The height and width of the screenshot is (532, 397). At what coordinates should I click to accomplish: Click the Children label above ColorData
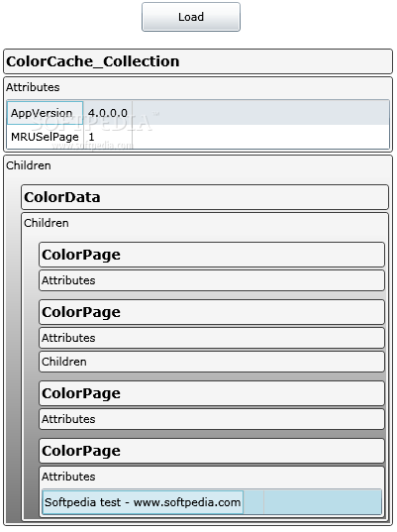pos(29,165)
